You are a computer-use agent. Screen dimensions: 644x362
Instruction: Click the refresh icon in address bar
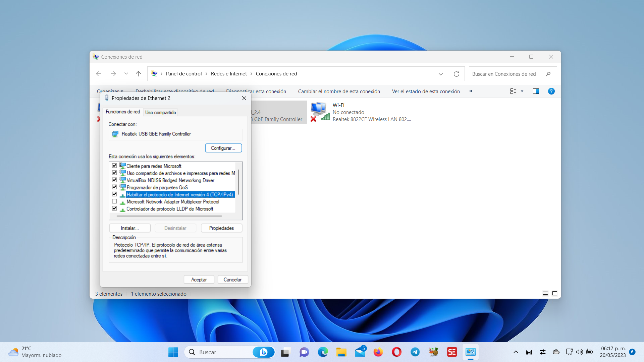(456, 74)
